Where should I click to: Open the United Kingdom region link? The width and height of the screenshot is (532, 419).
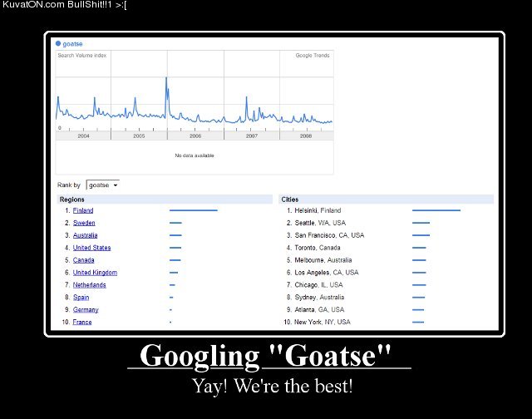coord(95,273)
